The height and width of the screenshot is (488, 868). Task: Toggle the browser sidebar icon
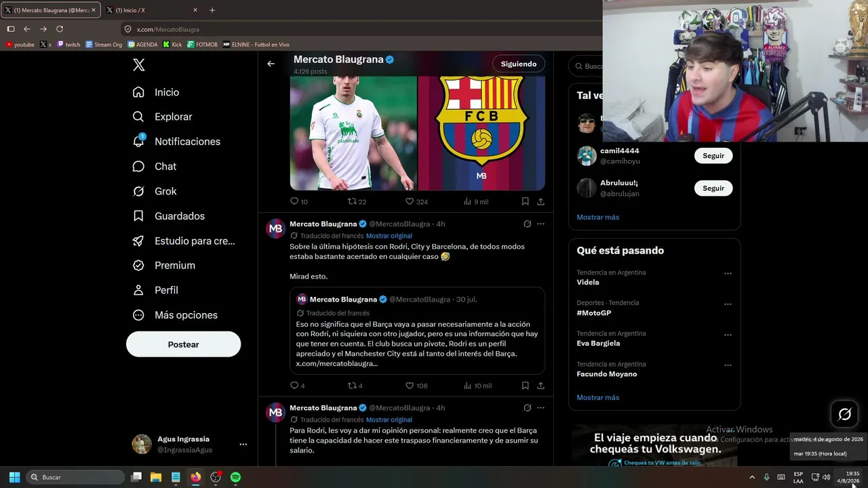[x=11, y=29]
